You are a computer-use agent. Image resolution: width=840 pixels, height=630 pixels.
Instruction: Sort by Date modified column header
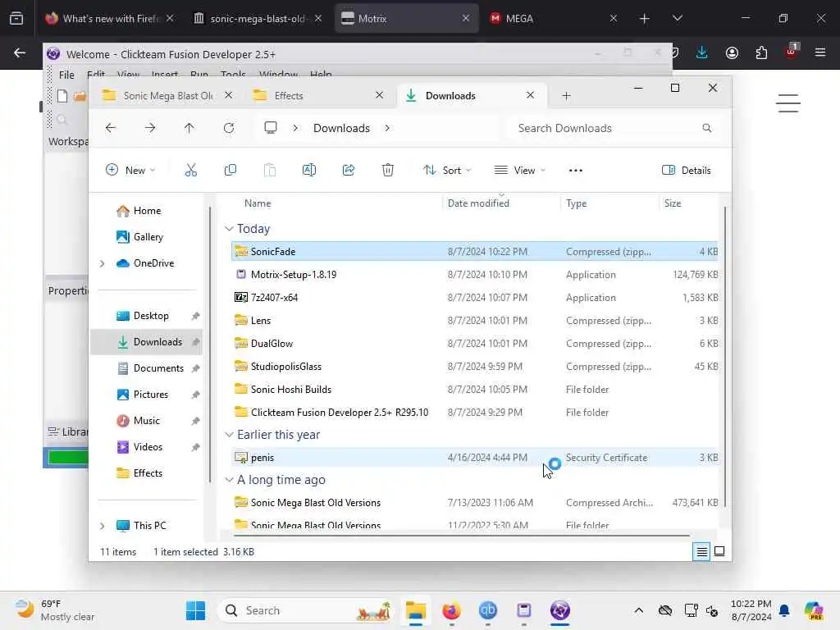click(478, 203)
